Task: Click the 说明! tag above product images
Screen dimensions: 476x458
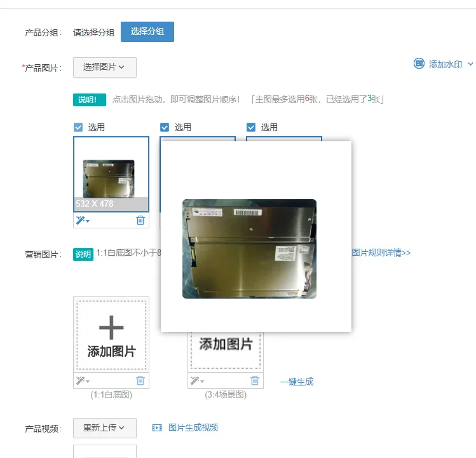Action: pyautogui.click(x=90, y=100)
